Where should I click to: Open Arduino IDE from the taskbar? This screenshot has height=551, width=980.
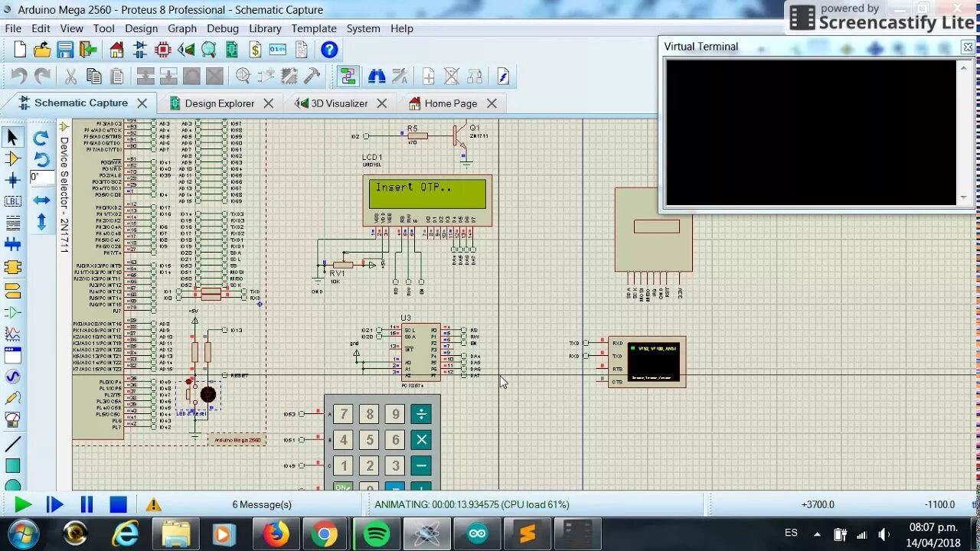pos(478,533)
